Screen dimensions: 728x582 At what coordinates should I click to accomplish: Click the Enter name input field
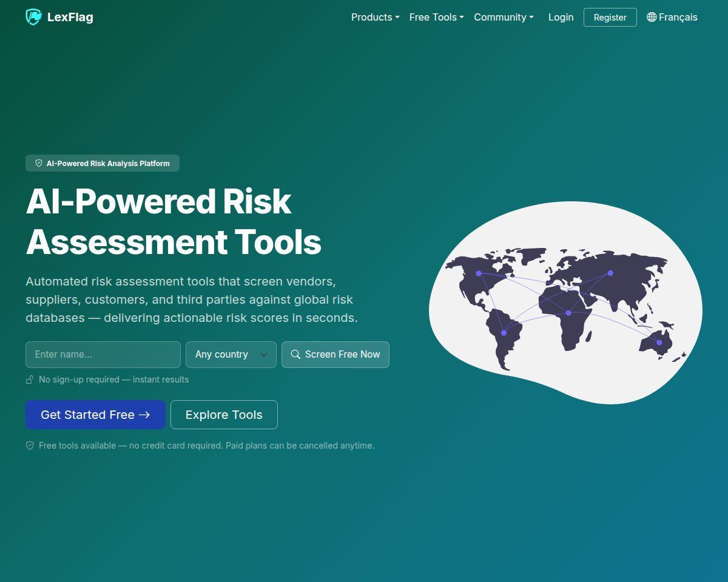tap(103, 355)
